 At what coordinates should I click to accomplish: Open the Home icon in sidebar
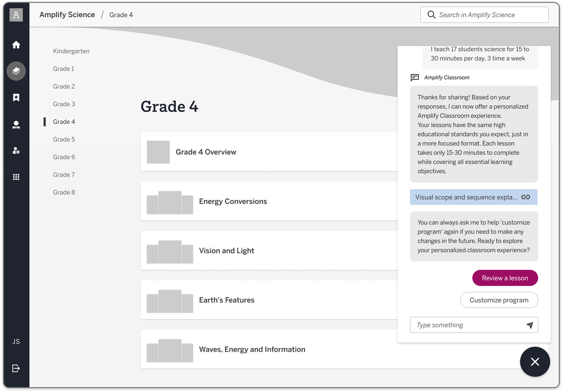coord(16,45)
